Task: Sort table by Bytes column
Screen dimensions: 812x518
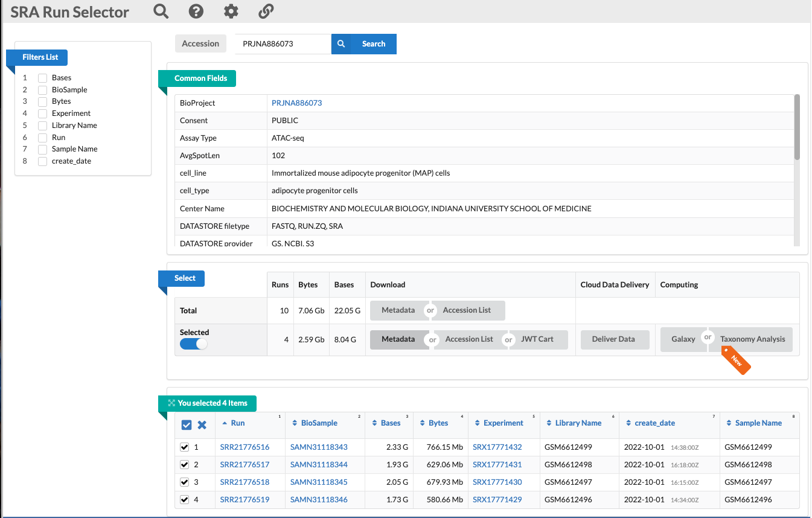Action: 434,423
